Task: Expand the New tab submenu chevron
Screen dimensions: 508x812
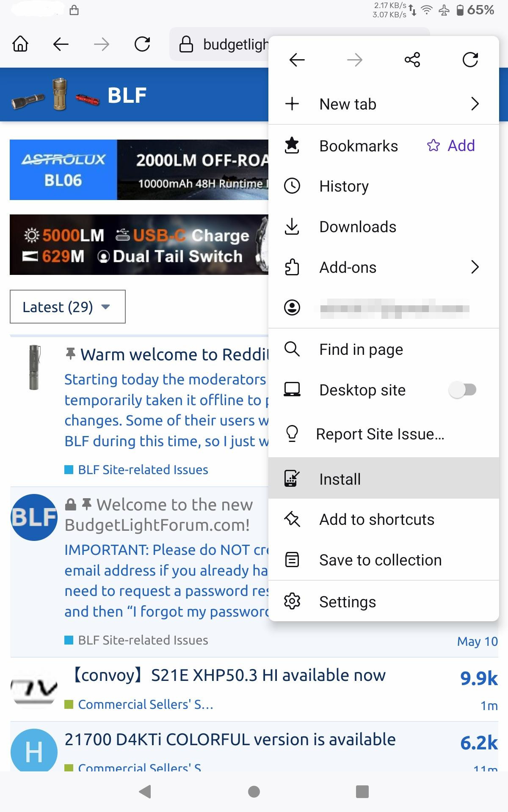Action: 475,104
